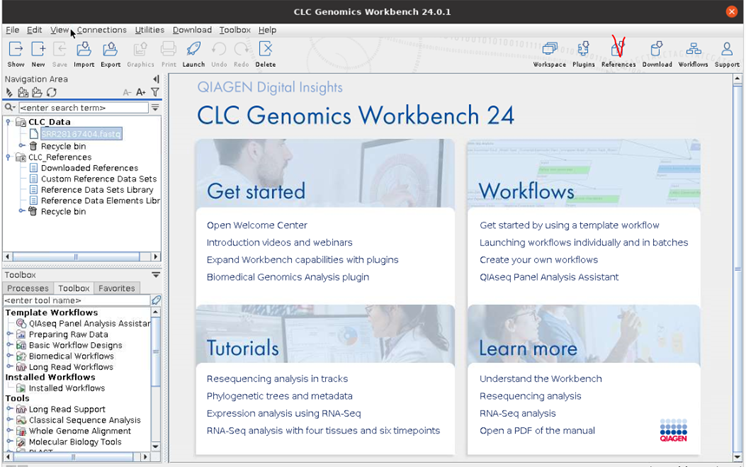Click Open a PDF of the manual link

[537, 431]
